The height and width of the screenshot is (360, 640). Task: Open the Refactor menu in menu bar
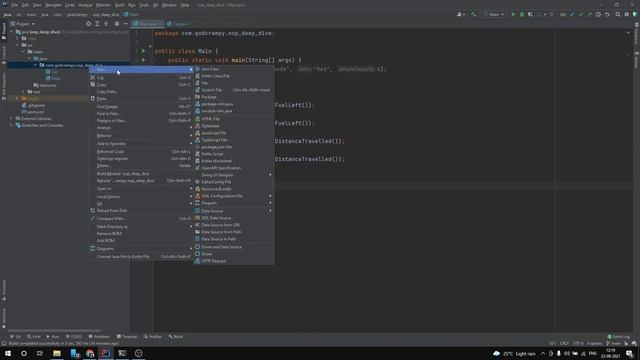tap(103, 5)
